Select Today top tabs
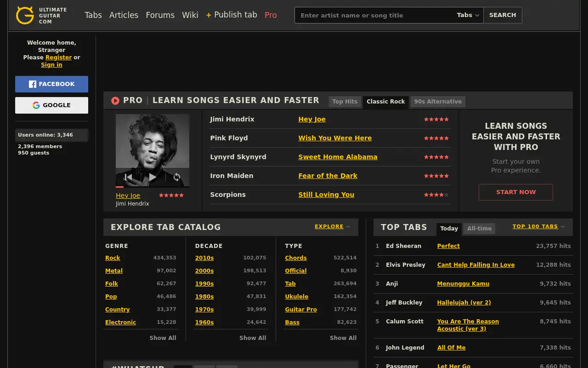Screen dimensions: 588x368 point(449,229)
